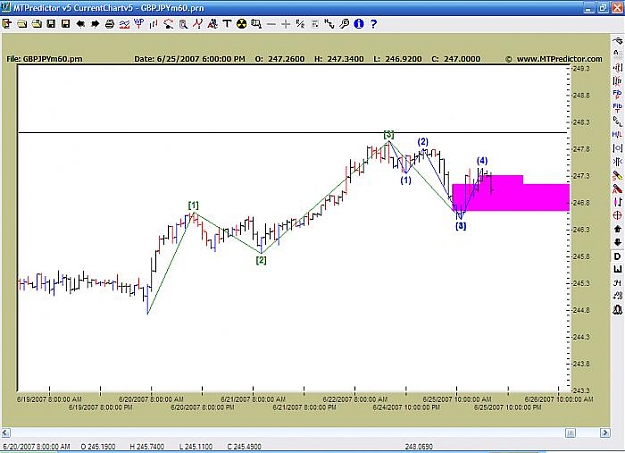
Task: Click the horizontal scrollbar thumb near the right end
Action: click(x=570, y=433)
